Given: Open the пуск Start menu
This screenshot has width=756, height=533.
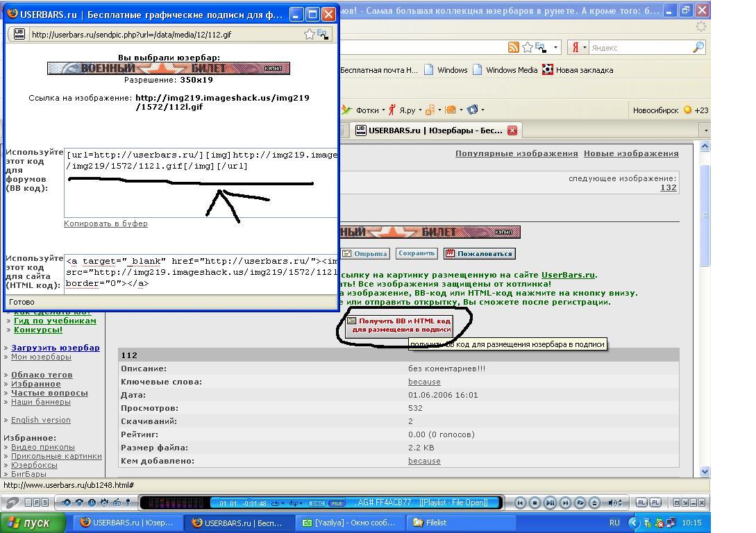Looking at the screenshot, I should [32, 523].
